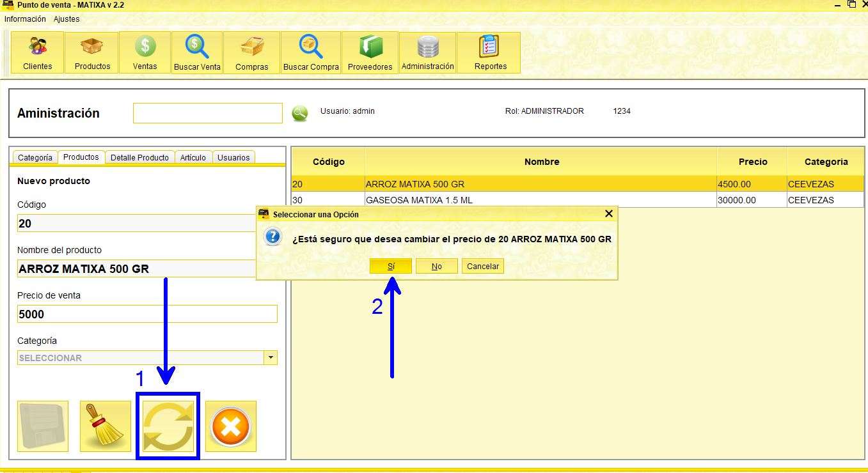Open the Clientes module
Viewport: 868px width, 473px height.
[37, 52]
